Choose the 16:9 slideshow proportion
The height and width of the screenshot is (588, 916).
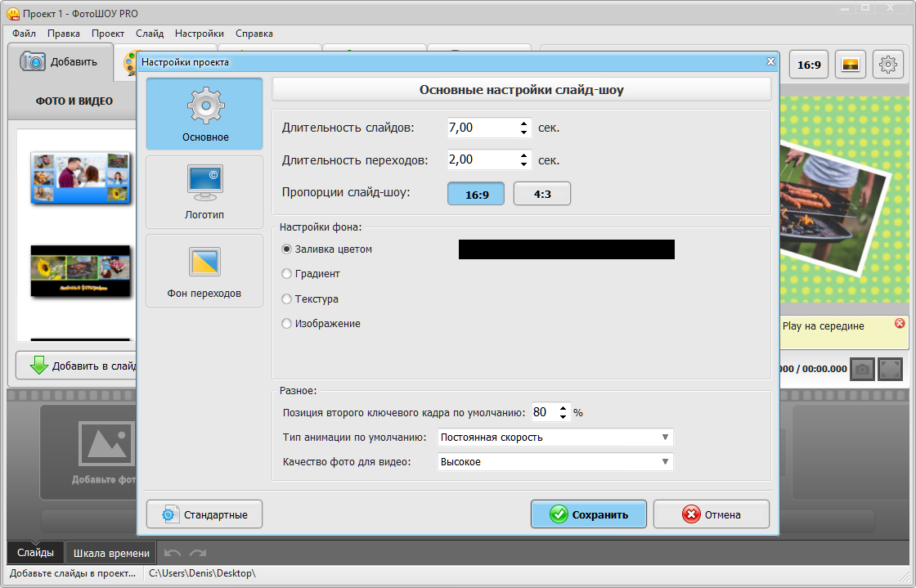coord(476,194)
